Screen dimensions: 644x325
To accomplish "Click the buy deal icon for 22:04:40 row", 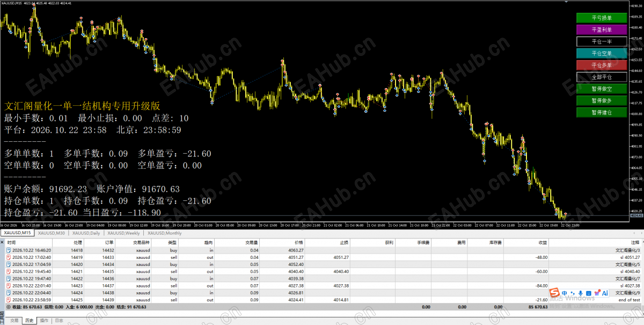I will click(9, 292).
